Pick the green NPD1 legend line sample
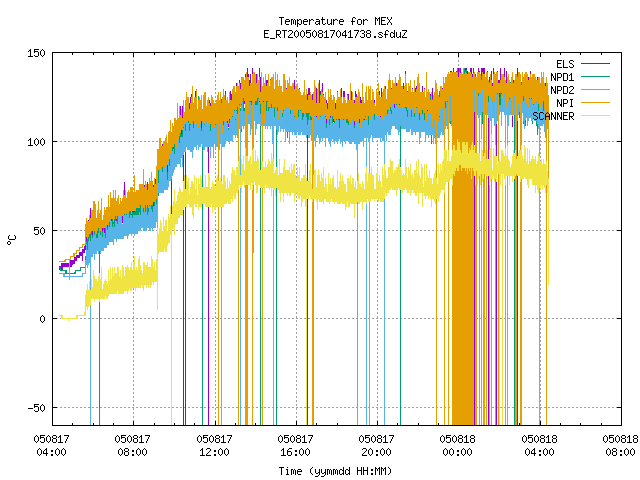640x480 pixels. click(595, 77)
